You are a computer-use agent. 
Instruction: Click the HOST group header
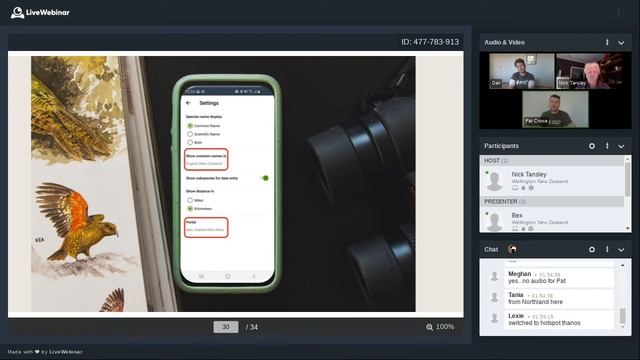pos(552,160)
